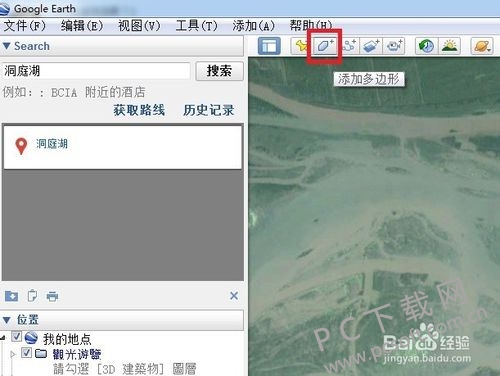This screenshot has height=376, width=500.
Task: Select the Record a Tour icon
Action: (394, 46)
